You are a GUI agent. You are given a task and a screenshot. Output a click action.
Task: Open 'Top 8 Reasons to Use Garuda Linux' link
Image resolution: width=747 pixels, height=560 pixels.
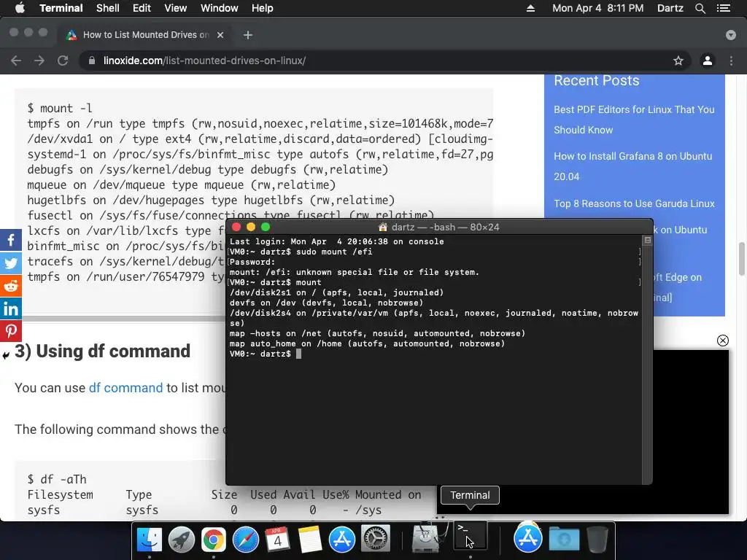(x=634, y=203)
